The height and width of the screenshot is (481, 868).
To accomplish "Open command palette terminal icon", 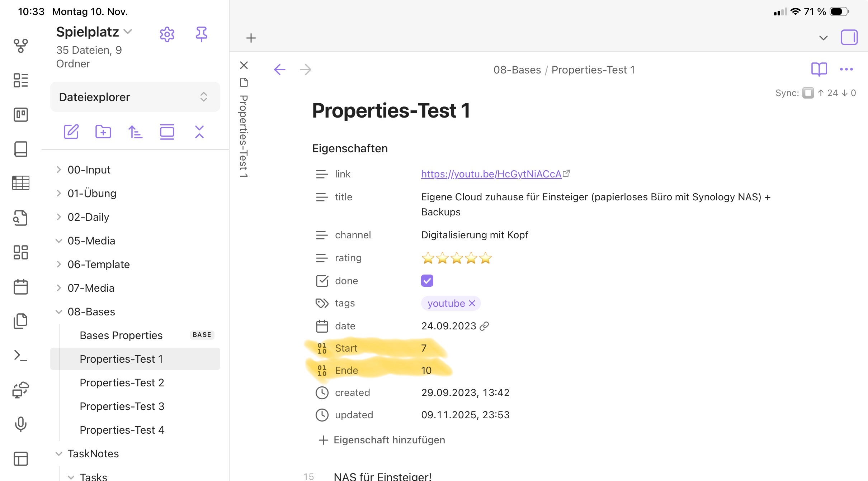I will click(x=20, y=356).
